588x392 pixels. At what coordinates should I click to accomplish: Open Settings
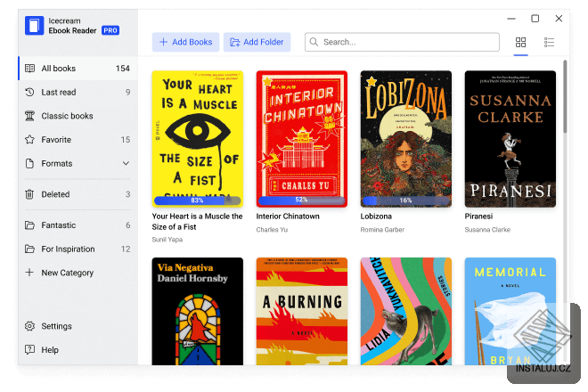pyautogui.click(x=78, y=326)
